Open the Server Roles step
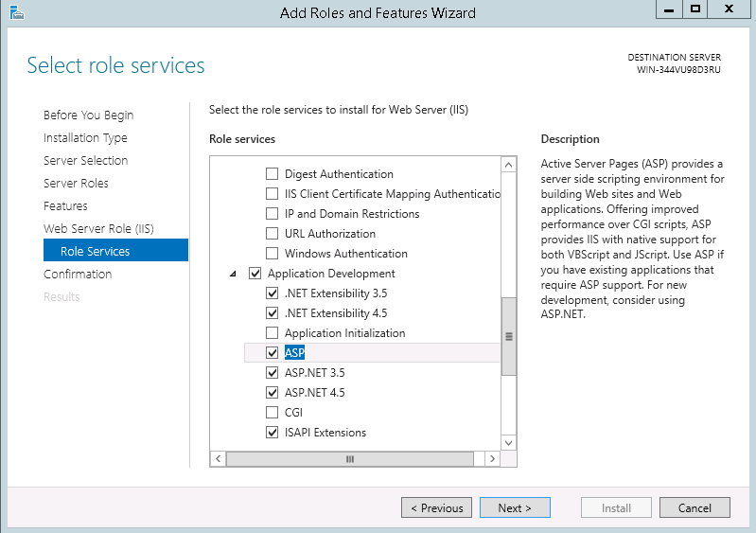 coord(76,184)
